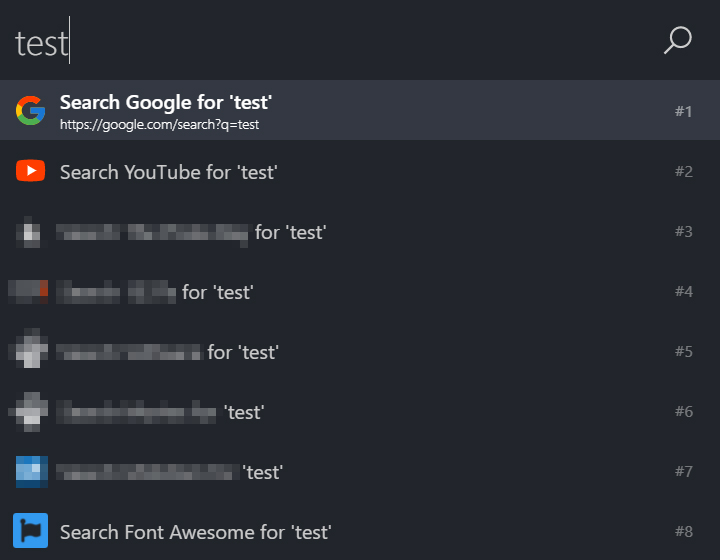720x560 pixels.
Task: Click the magnifying glass search icon
Action: 677,40
